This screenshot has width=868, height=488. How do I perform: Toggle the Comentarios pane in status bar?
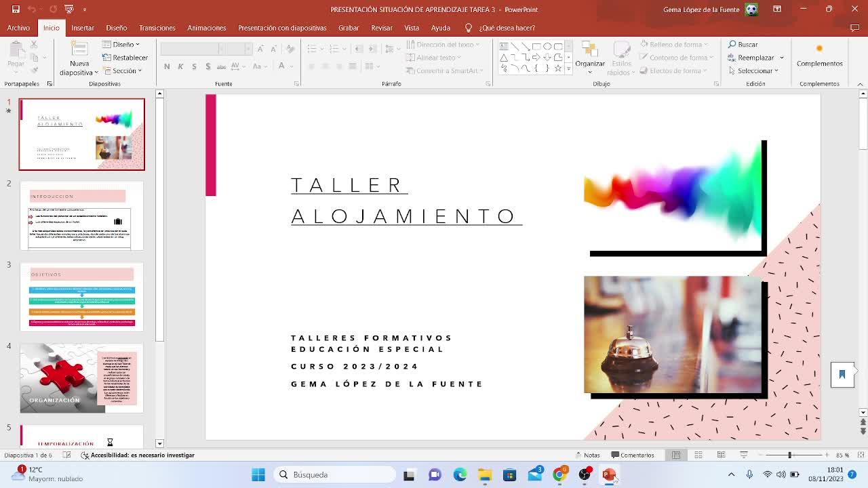pos(633,455)
